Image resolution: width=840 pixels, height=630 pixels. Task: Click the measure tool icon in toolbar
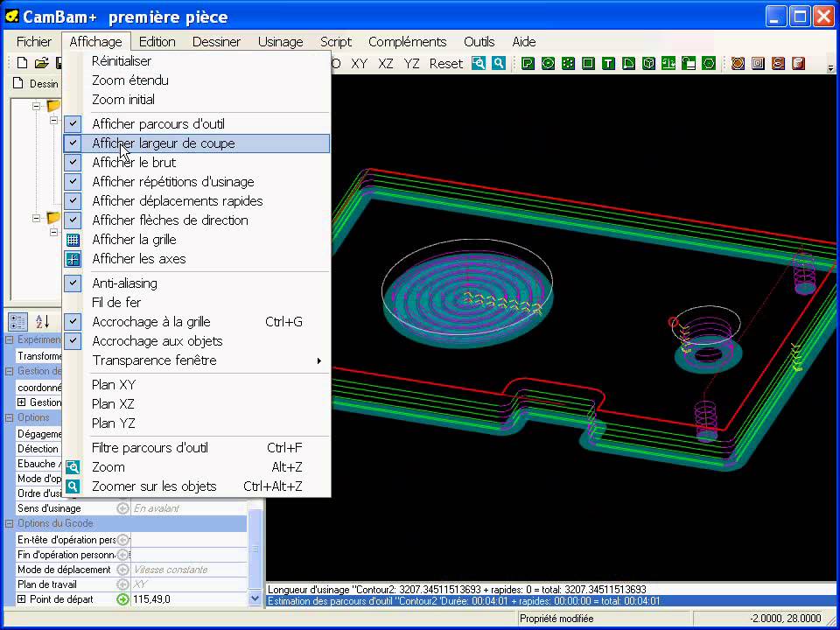668,64
